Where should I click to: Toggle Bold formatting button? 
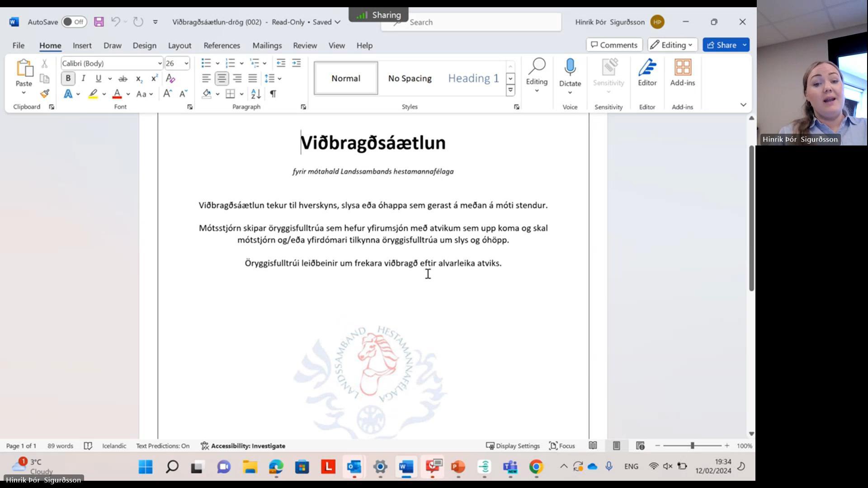coord(68,79)
